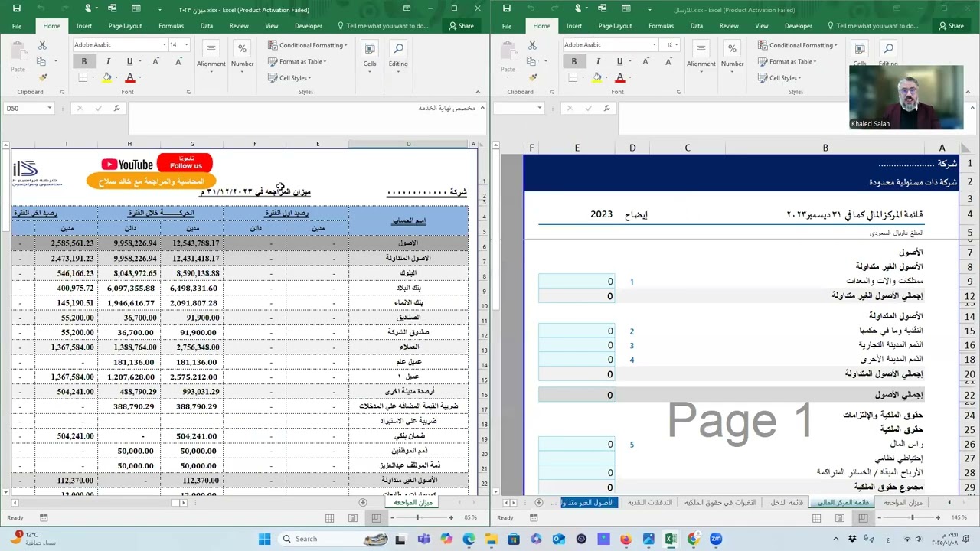Select Format Painter in right Excel window
The image size is (980, 551).
(x=533, y=77)
